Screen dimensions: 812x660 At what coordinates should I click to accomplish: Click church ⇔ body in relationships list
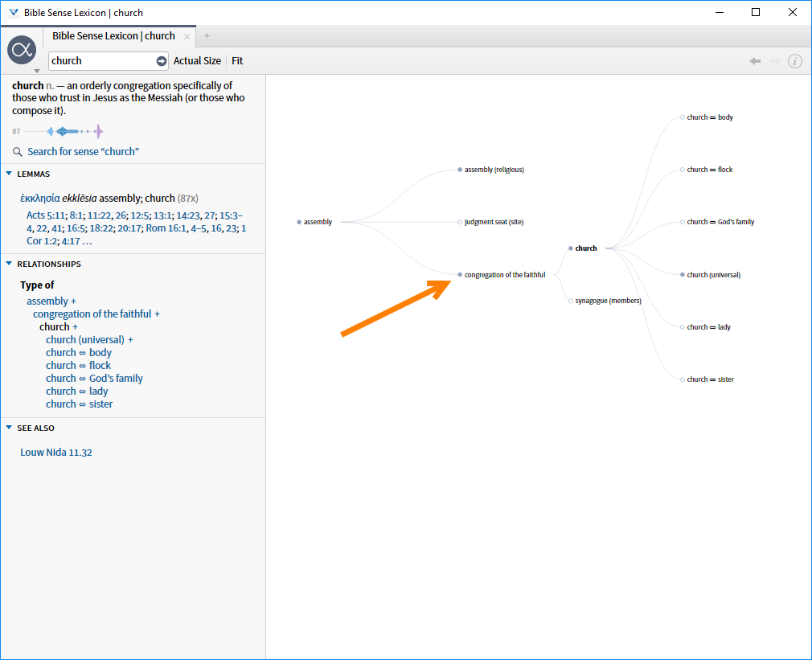coord(79,353)
